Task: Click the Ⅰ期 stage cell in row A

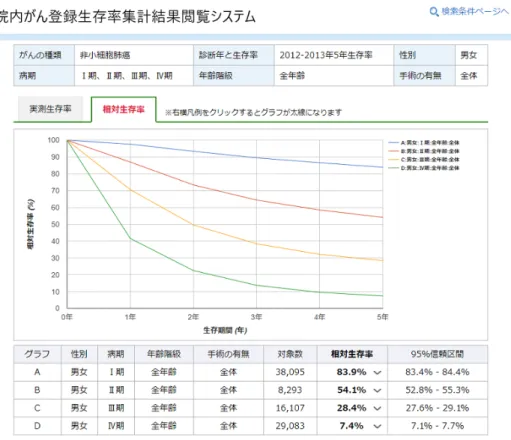Action: pyautogui.click(x=116, y=372)
